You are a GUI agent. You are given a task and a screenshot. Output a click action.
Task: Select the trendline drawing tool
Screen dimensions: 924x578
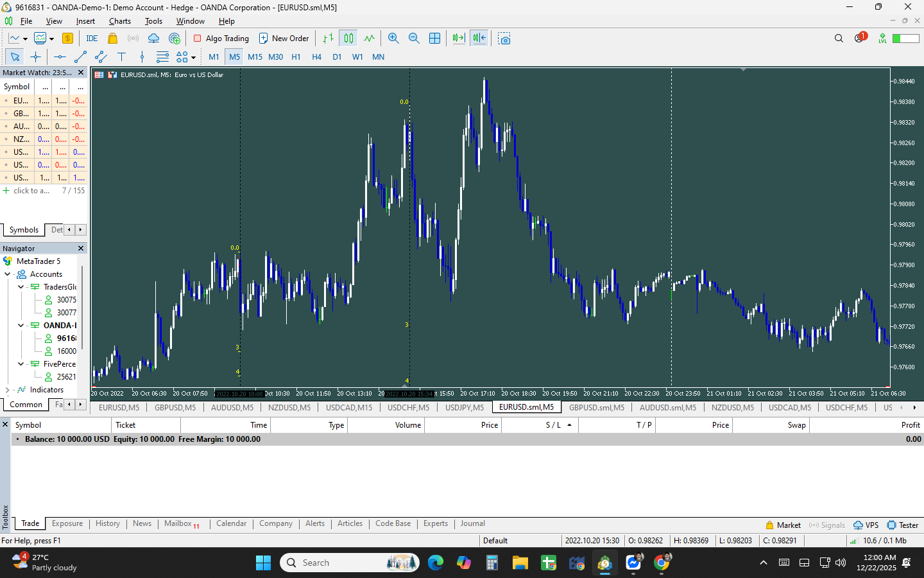[x=80, y=57]
